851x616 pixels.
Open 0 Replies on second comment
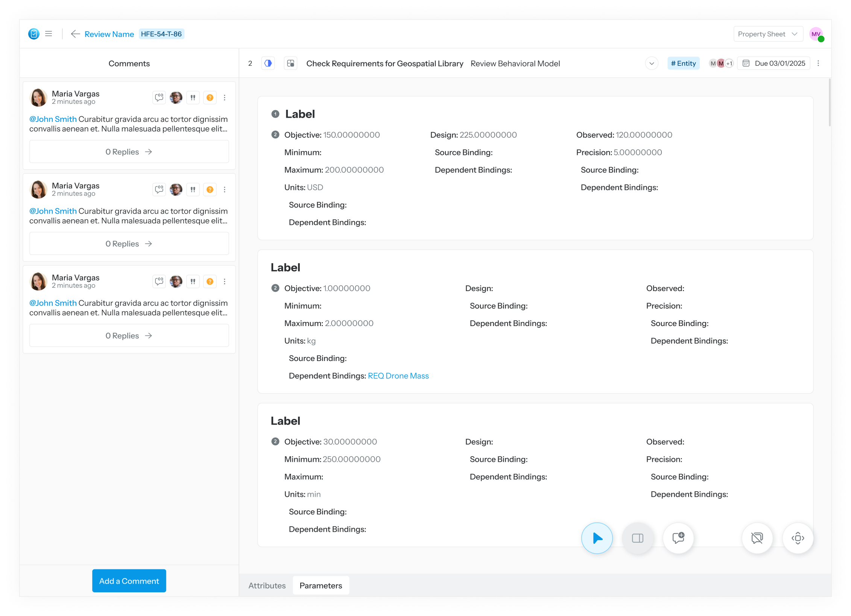coord(129,244)
